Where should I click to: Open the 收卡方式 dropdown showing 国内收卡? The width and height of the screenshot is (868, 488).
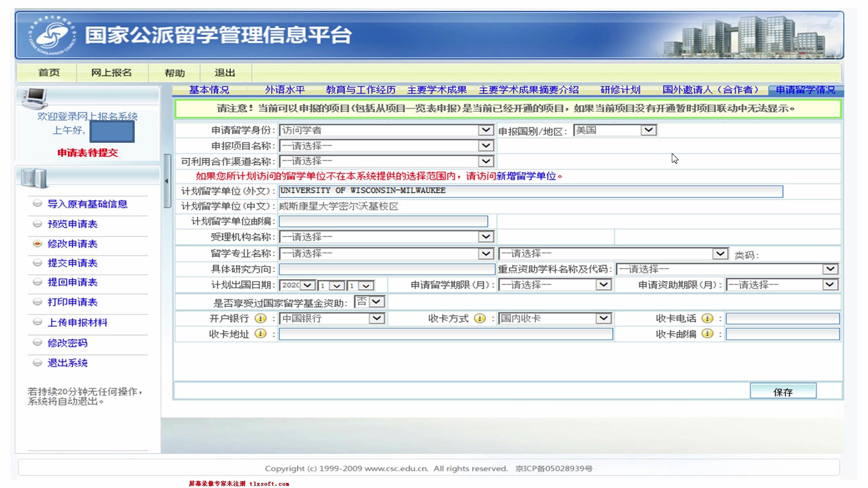(x=555, y=318)
